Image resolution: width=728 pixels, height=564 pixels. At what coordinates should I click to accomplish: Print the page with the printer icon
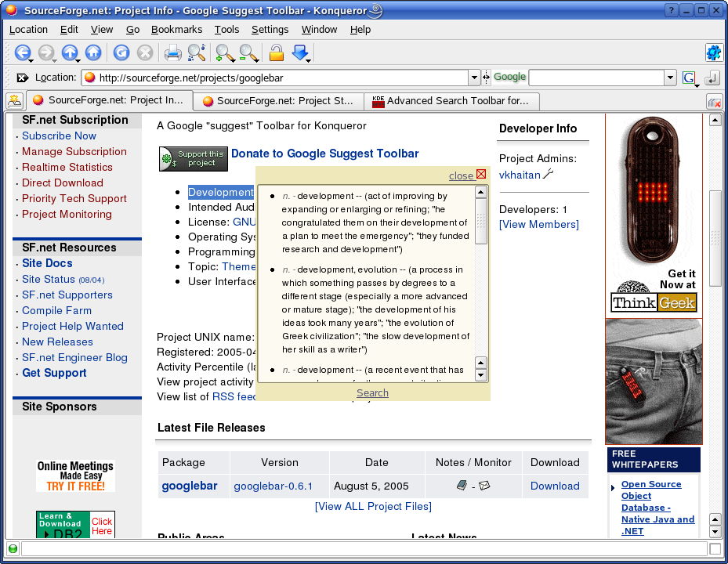172,52
